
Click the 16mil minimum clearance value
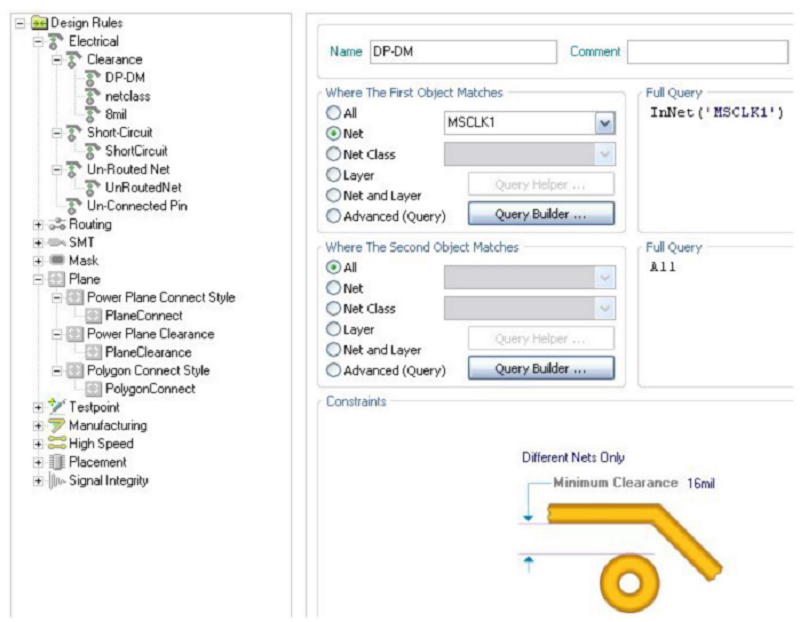700,483
